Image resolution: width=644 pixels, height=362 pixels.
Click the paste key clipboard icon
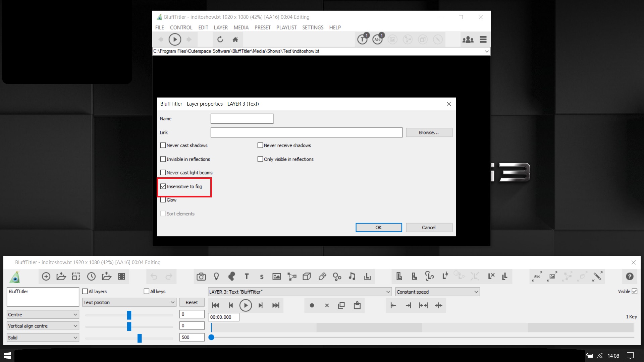(357, 305)
